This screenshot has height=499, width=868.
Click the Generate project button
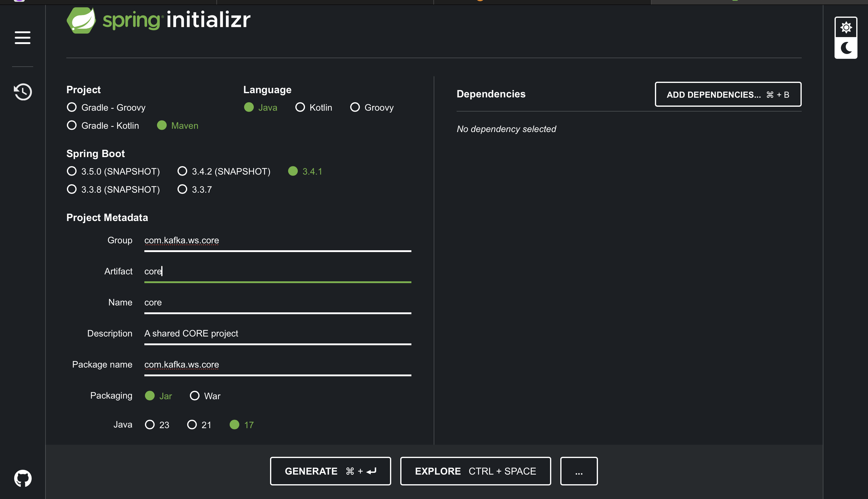[330, 471]
